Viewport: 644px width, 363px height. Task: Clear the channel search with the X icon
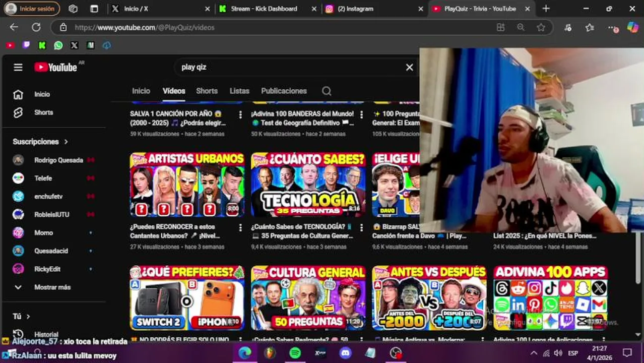coord(409,67)
